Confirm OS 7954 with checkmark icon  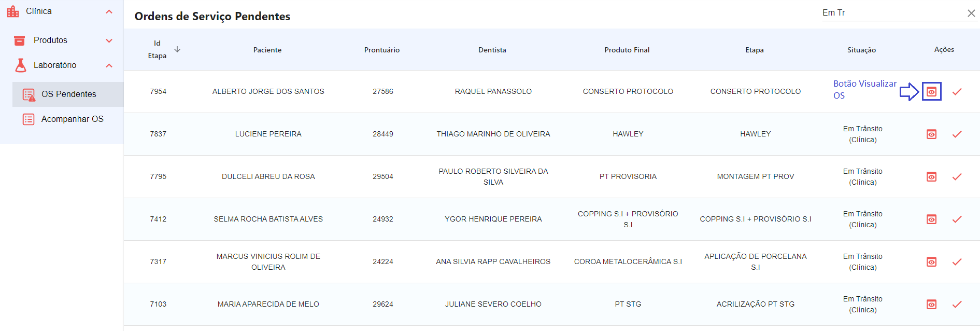(x=957, y=92)
